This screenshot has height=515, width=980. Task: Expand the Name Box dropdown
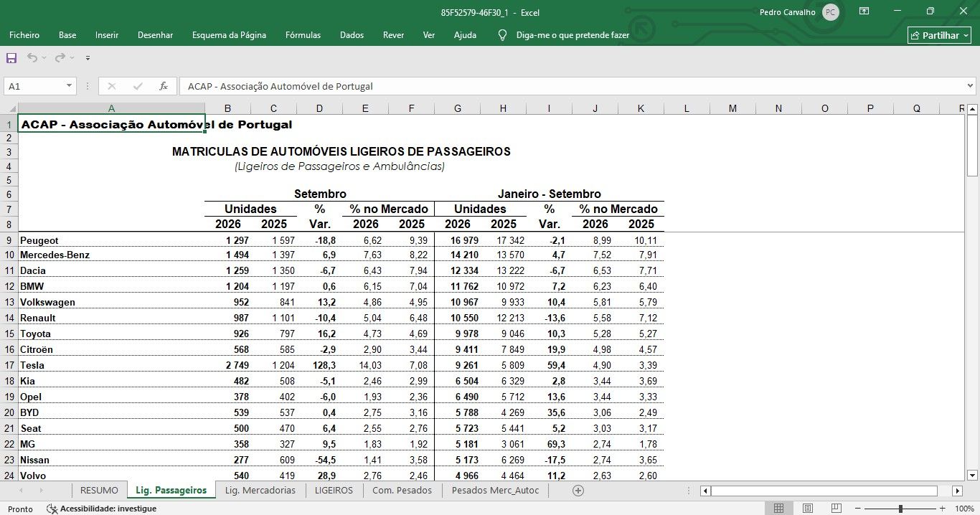70,86
